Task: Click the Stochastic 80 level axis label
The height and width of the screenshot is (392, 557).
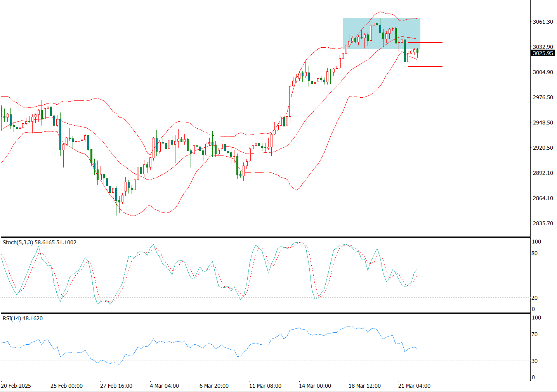Action: (534, 254)
